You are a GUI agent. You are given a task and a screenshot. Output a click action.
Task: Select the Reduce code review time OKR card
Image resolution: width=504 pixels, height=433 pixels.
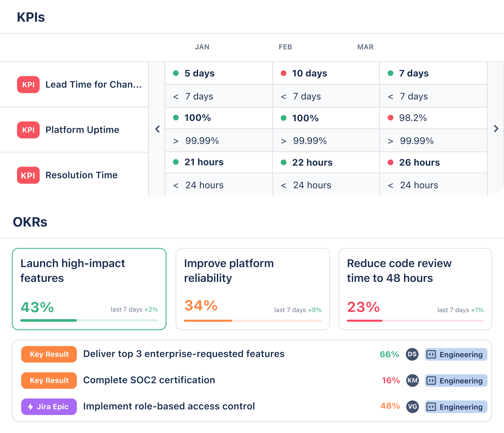tap(415, 289)
